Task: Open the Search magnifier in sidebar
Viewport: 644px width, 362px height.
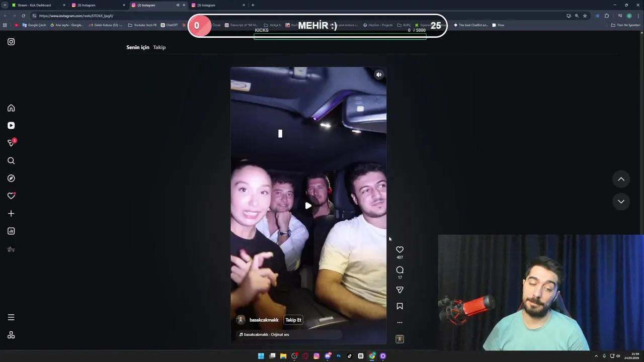Action: pos(11,161)
